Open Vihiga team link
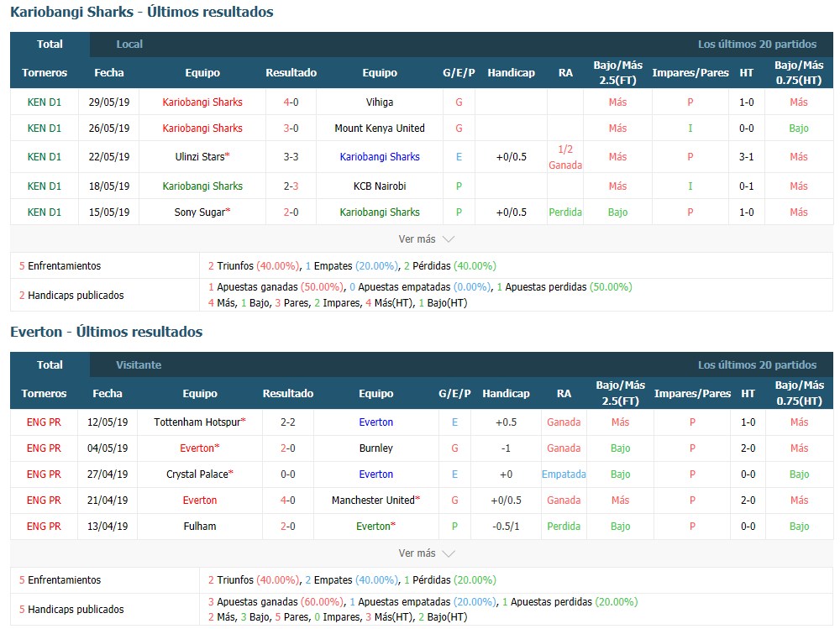 pyautogui.click(x=380, y=102)
